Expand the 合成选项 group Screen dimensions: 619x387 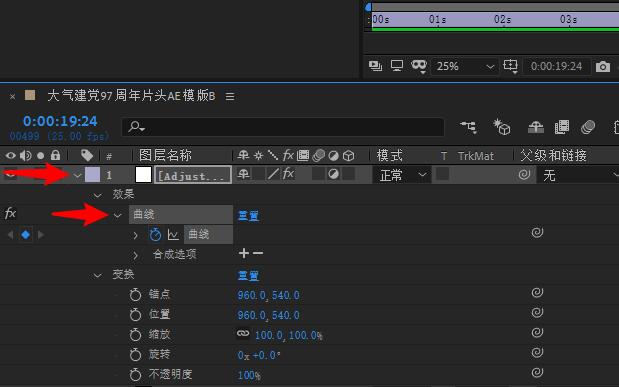(135, 255)
